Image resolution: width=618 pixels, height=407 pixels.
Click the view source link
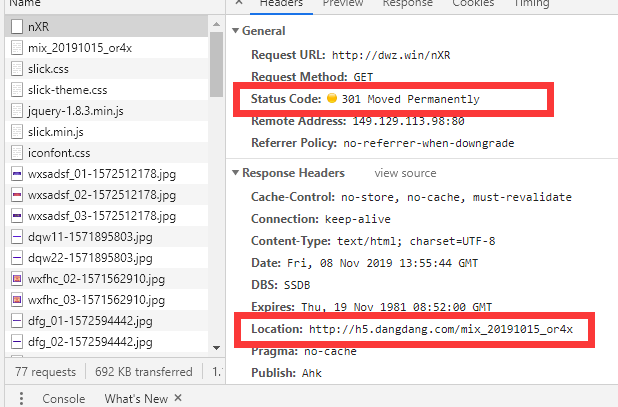[405, 173]
